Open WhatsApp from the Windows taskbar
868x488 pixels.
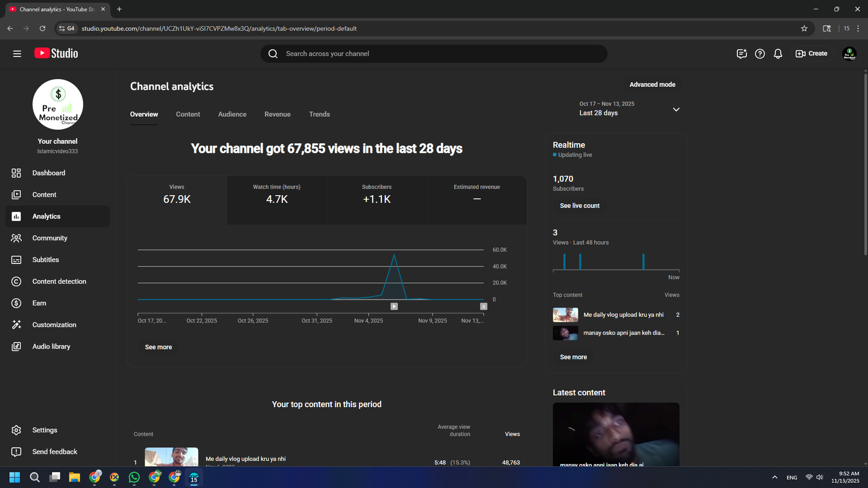coord(134,477)
